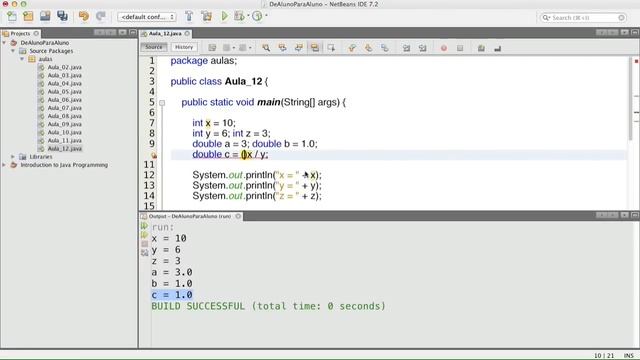640x360 pixels.
Task: Collapse the aulas package node
Action: [x=22, y=59]
